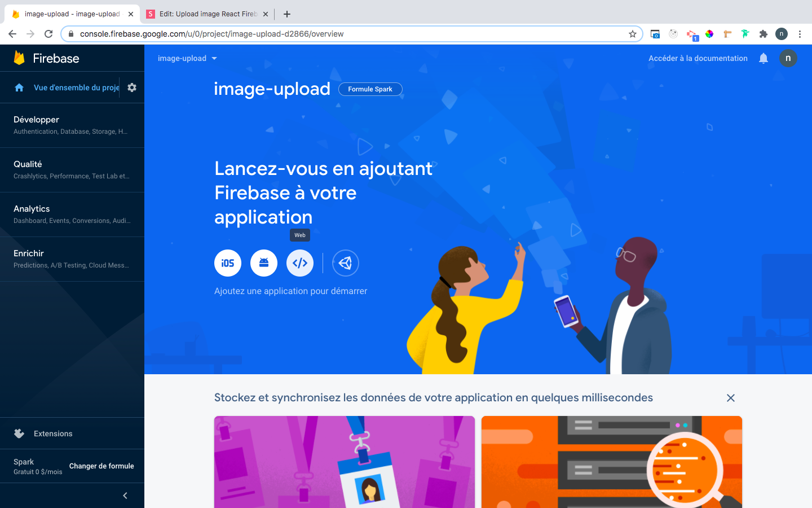Click the Formule Spark badge
This screenshot has width=812, height=508.
370,89
